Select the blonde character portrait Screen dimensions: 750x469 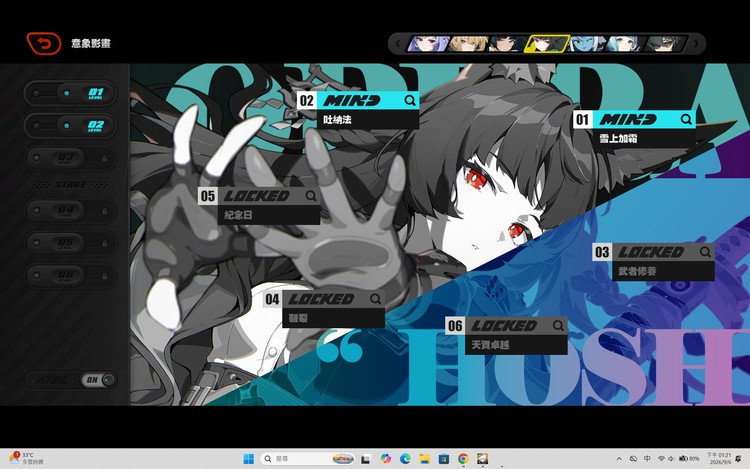point(468,44)
